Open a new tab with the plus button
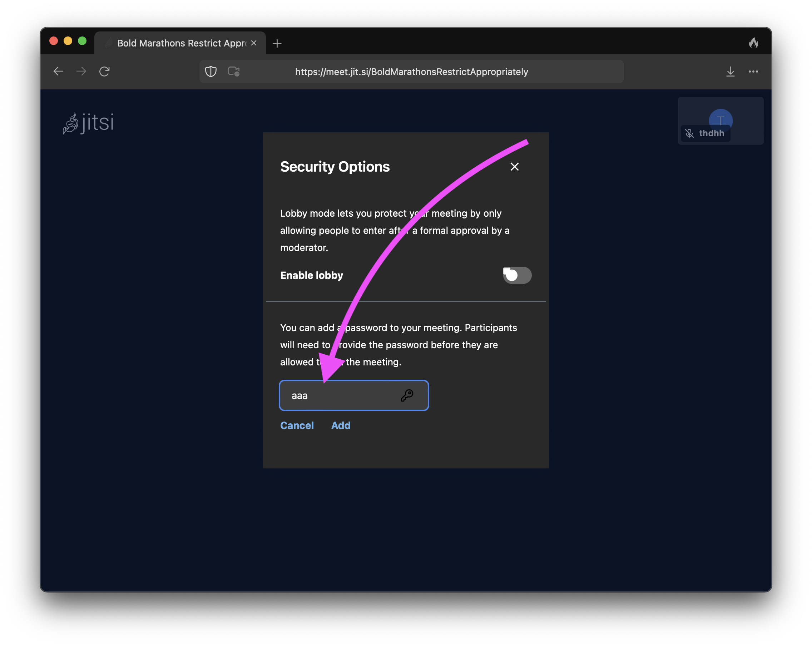812x645 pixels. pyautogui.click(x=277, y=43)
